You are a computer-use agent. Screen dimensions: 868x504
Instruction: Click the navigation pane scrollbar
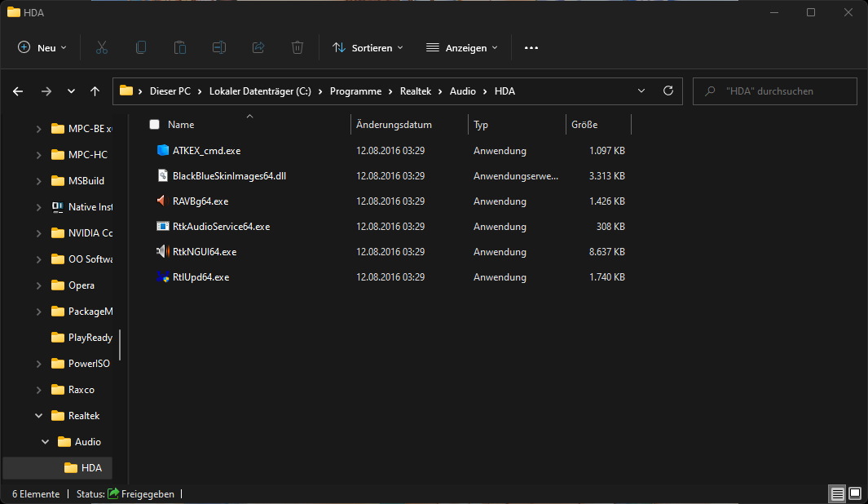point(120,343)
